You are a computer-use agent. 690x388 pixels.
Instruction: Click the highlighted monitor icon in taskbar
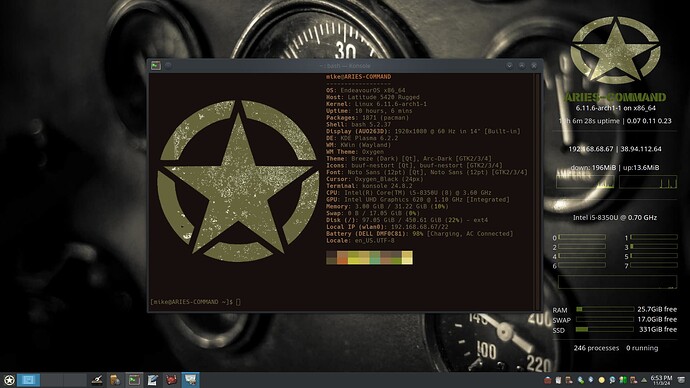[x=190, y=380]
